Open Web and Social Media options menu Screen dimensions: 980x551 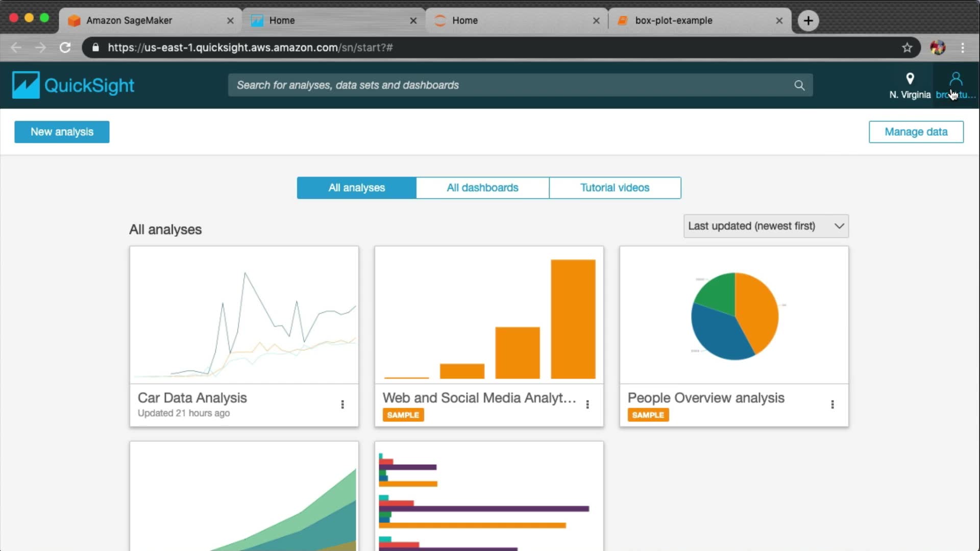[x=587, y=405]
